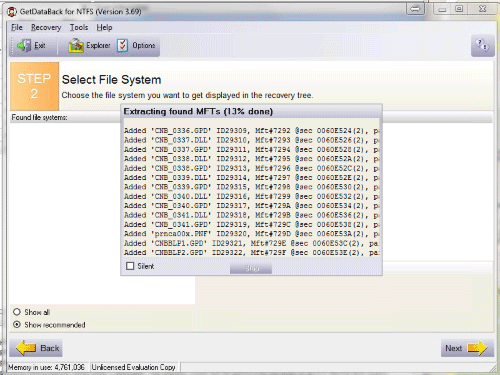Click the log line for CNB_0337.GPD

[x=251, y=149]
